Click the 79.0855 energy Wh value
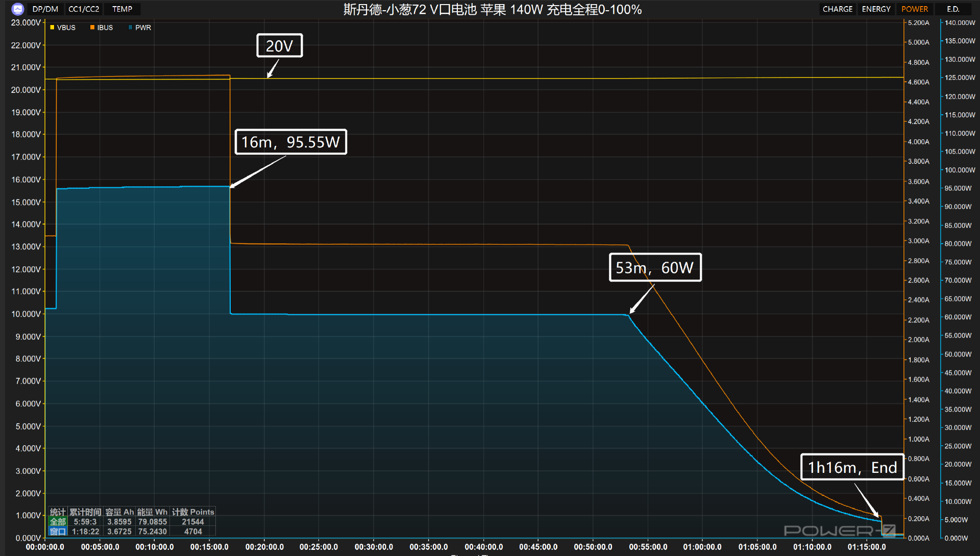Viewport: 980px width, 556px height. pyautogui.click(x=152, y=522)
